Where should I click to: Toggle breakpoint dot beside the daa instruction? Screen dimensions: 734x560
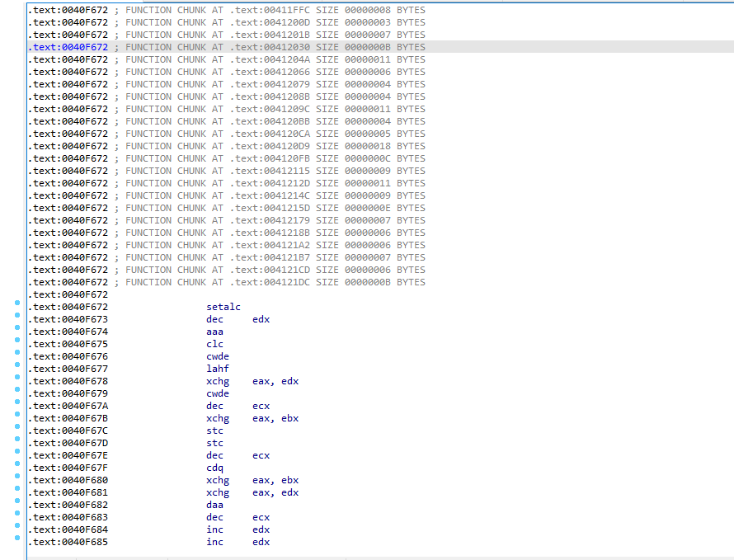[x=17, y=501]
